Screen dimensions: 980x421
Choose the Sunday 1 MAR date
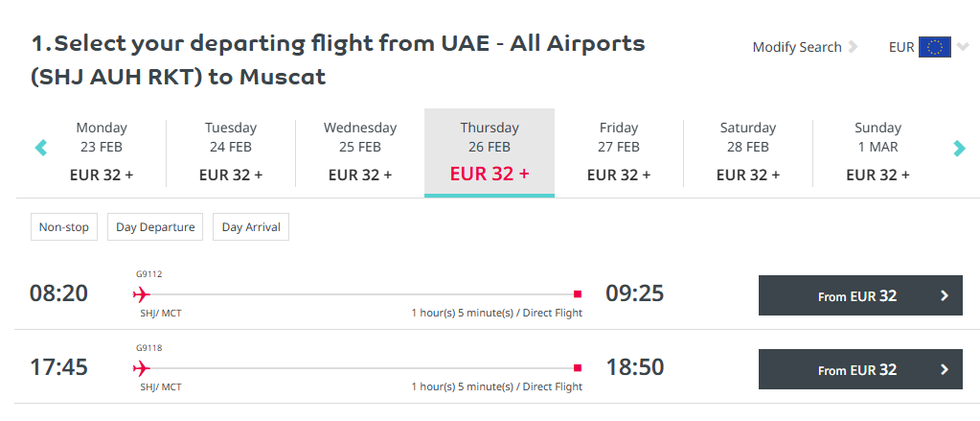point(877,152)
